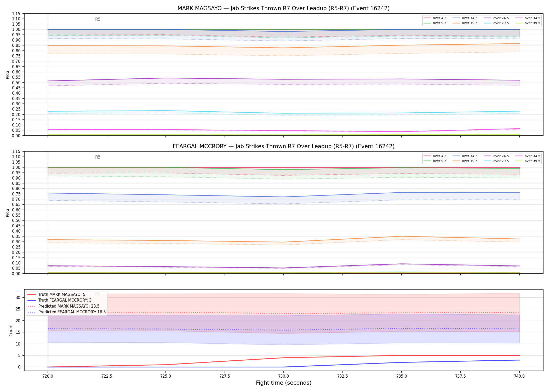The image size is (549, 392).
Task: Select 'over 9.5' legend entry in Magsayo chart
Action: click(435, 23)
